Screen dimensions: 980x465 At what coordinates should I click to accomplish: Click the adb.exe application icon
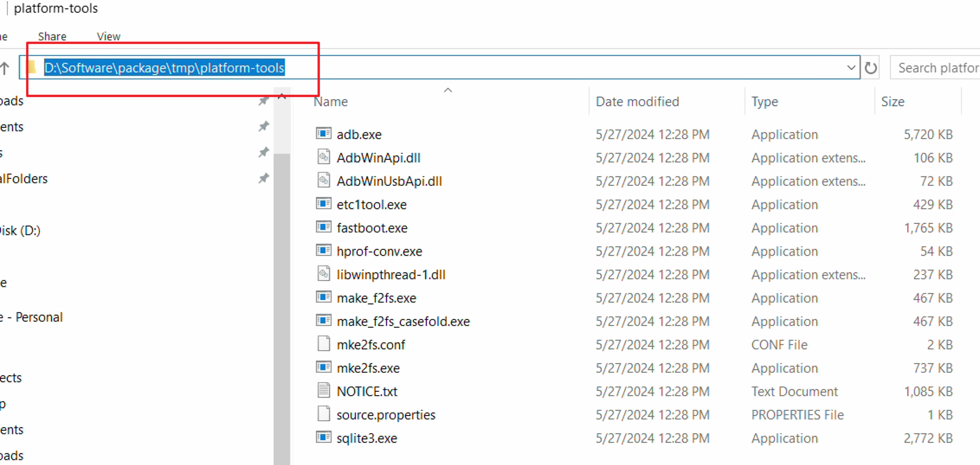point(323,134)
